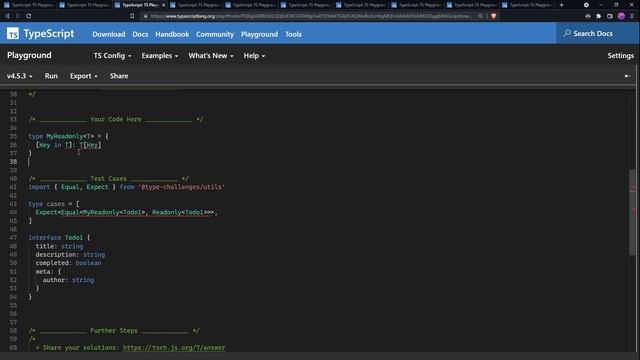Viewport: 640px width, 360px height.
Task: Open the Handbook nav item
Action: pos(172,34)
